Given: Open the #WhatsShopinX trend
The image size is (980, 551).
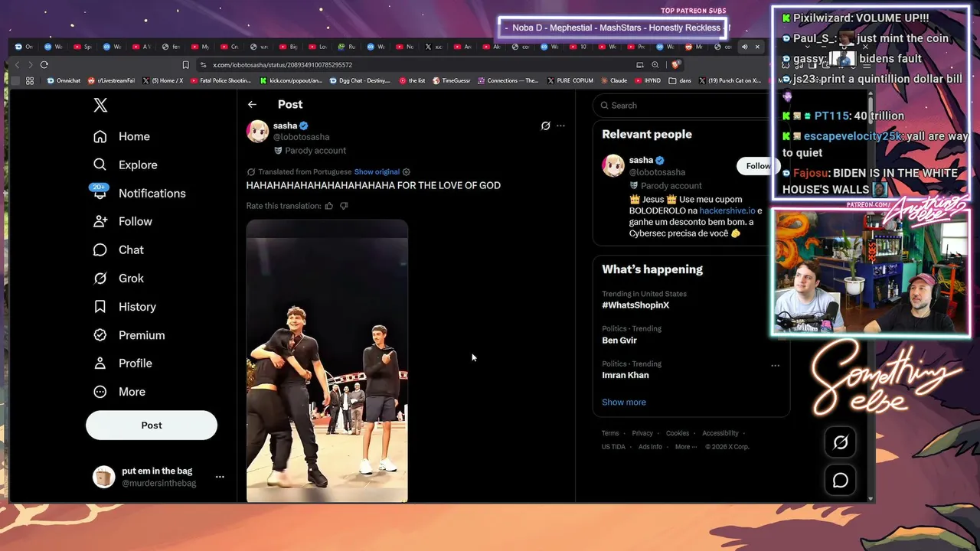Looking at the screenshot, I should pyautogui.click(x=635, y=305).
